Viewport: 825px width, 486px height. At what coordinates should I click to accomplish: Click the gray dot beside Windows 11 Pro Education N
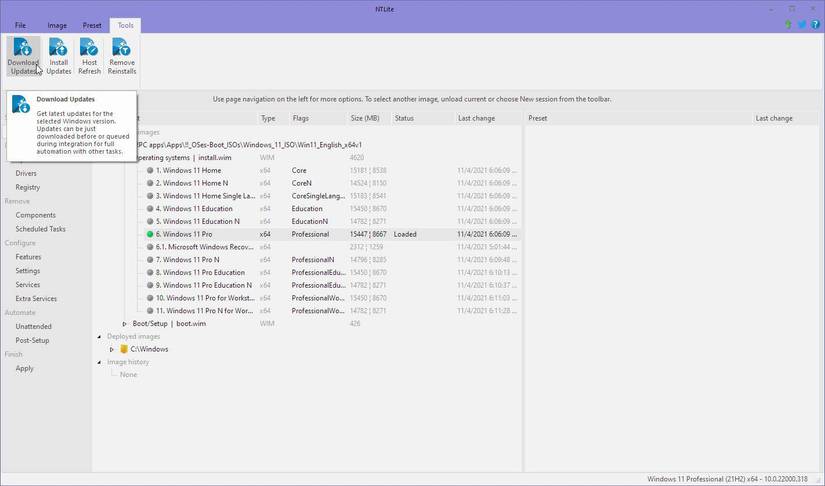pos(150,286)
